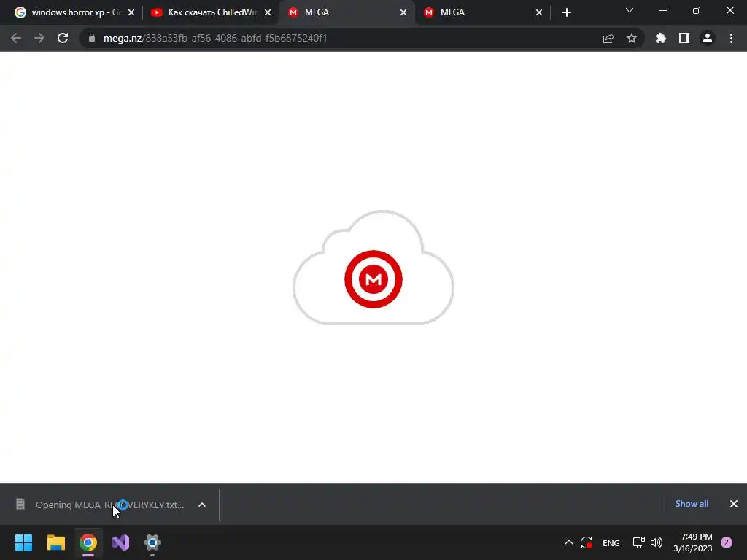Screen dimensions: 747x560
Task: Expand options for MEGA-RECOVERYKEY.txt download
Action: point(202,505)
